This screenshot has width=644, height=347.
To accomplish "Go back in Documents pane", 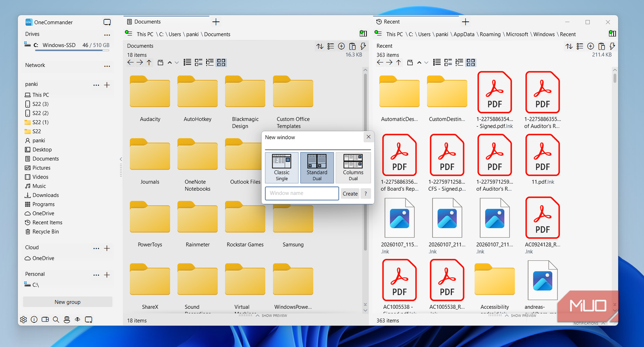I will (130, 63).
